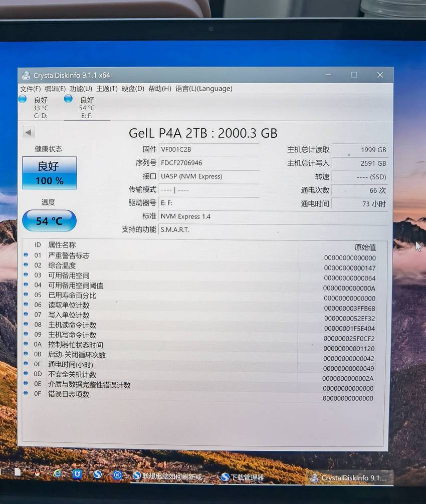The height and width of the screenshot is (504, 426).
Task: Select the E: F: disk status orb
Action: 68,99
